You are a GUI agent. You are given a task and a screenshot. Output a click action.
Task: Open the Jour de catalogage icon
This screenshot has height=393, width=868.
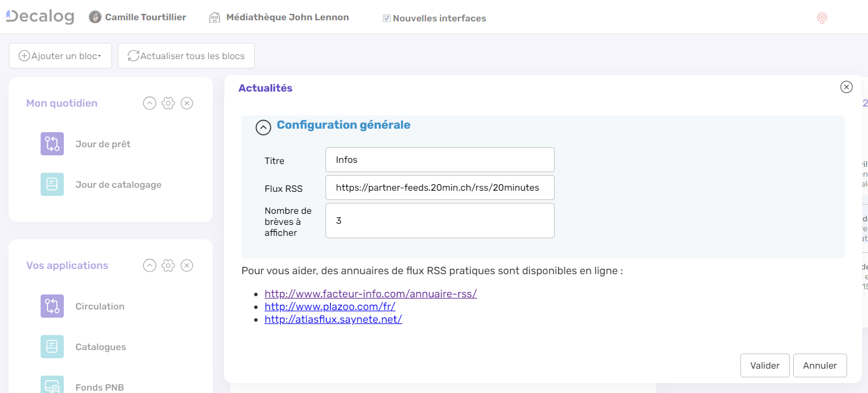click(52, 184)
